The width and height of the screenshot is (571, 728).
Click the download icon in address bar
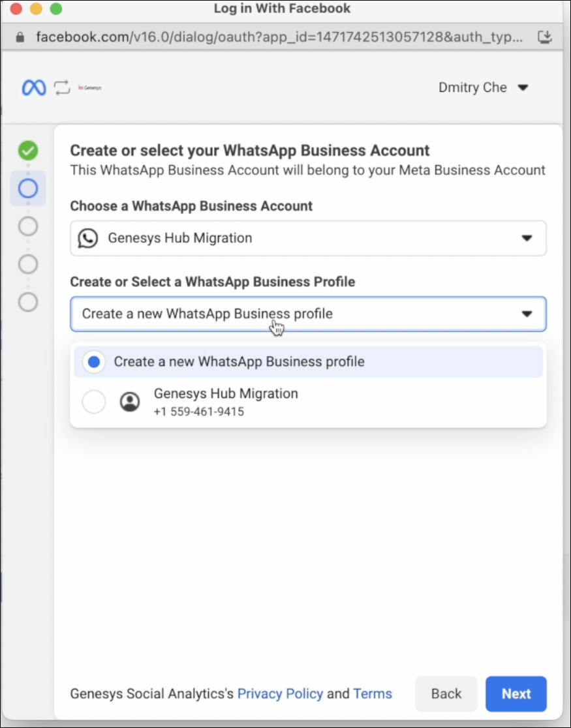click(x=544, y=37)
